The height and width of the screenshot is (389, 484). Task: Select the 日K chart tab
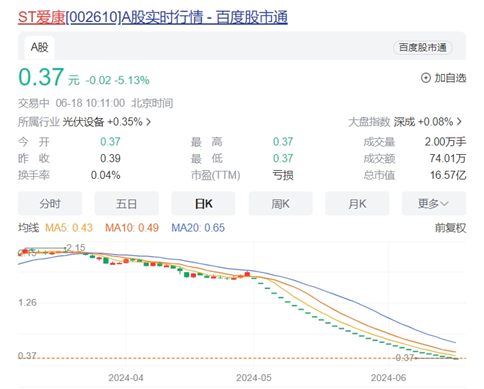click(x=203, y=203)
